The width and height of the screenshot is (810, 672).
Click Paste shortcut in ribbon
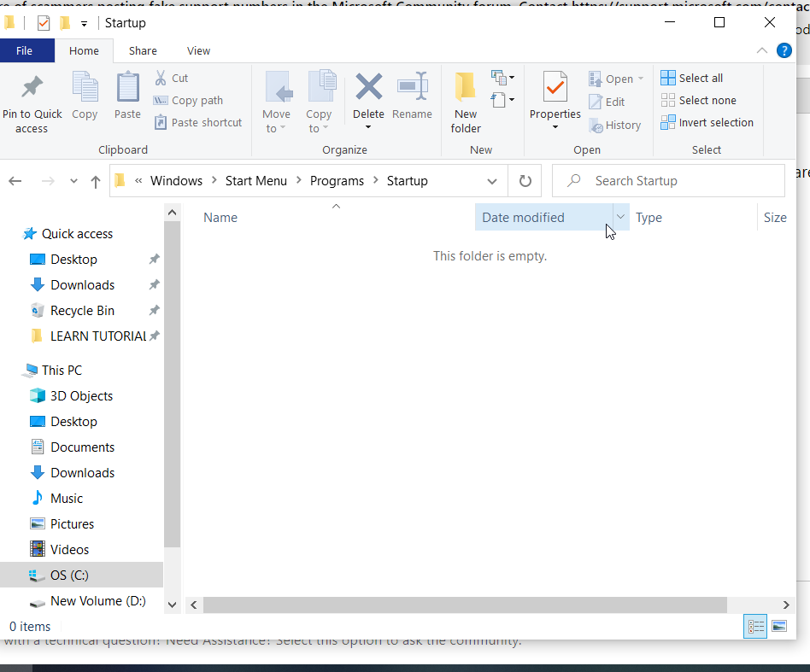click(198, 122)
